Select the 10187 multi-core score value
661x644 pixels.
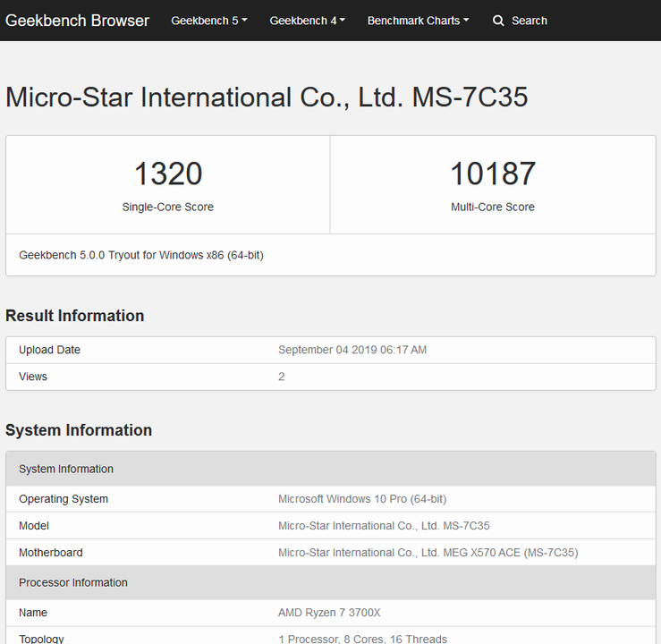[493, 174]
